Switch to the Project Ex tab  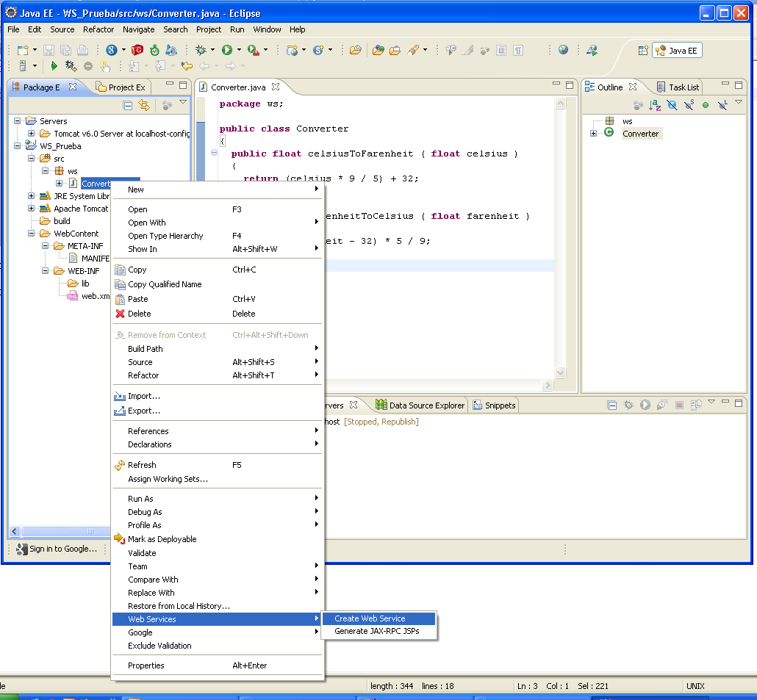pos(121,87)
